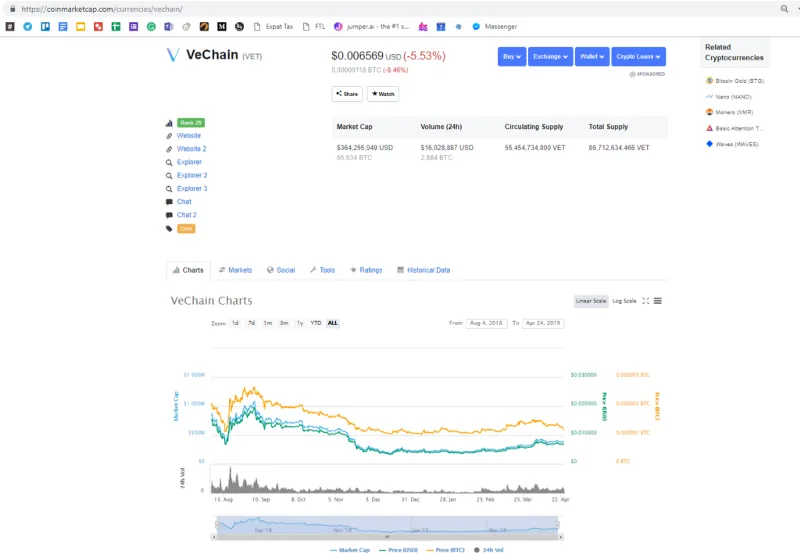This screenshot has width=800, height=553.
Task: Open the yellow Google Slides bookmark icon
Action: (x=81, y=27)
